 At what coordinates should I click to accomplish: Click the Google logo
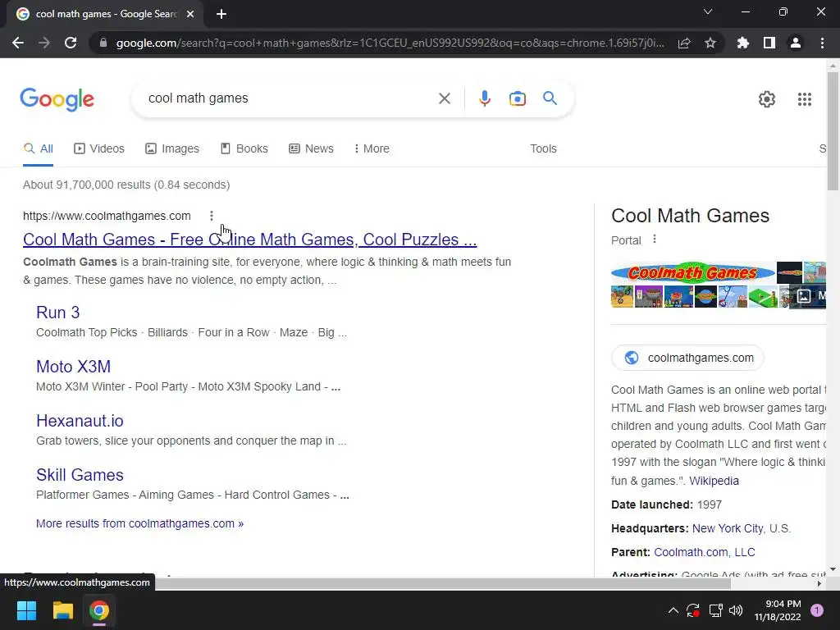point(57,99)
